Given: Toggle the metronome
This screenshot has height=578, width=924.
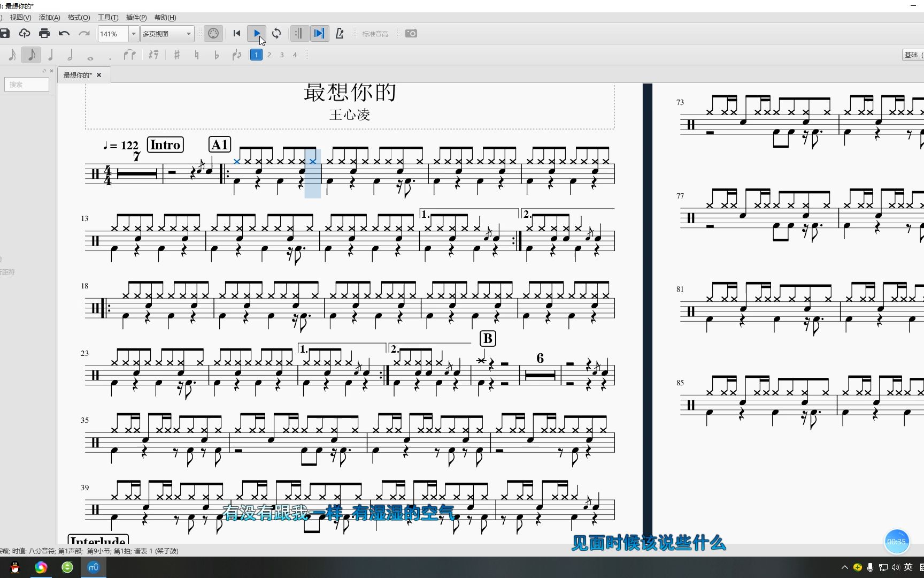Looking at the screenshot, I should pyautogui.click(x=340, y=33).
